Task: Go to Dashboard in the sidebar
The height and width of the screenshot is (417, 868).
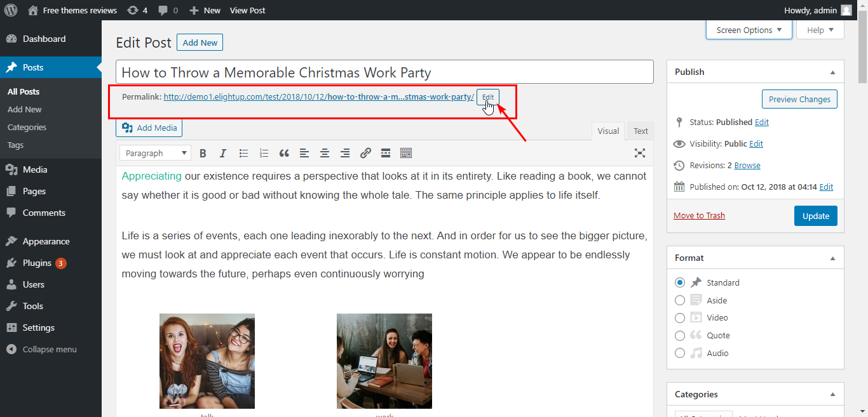Action: pyautogui.click(x=51, y=39)
